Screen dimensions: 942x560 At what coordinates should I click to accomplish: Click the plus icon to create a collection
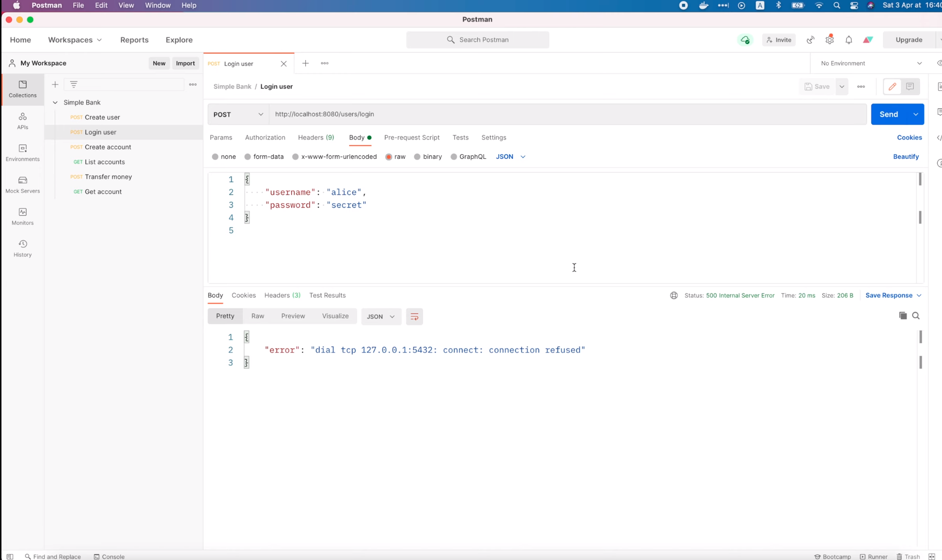(x=55, y=84)
